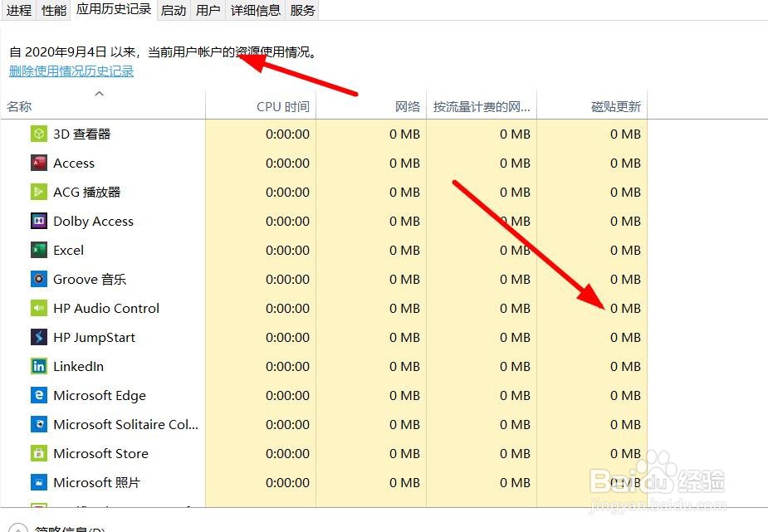This screenshot has height=532, width=768.
Task: Click 网络 value for LinkedIn
Action: tap(404, 366)
